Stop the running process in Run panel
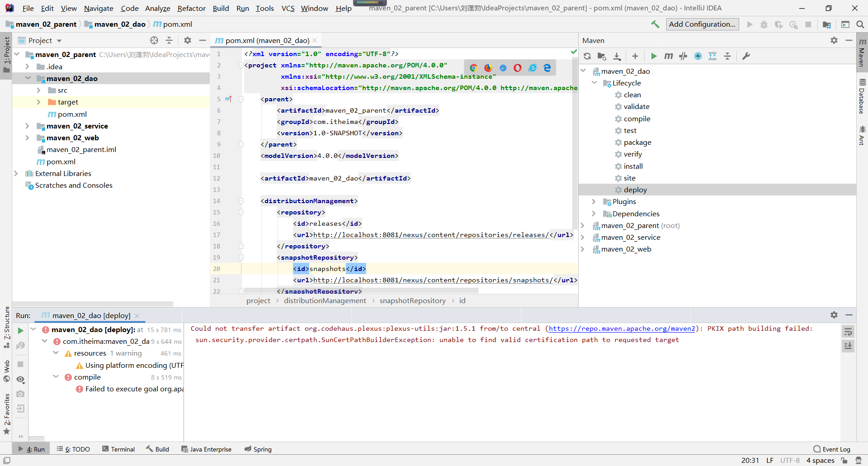868x466 pixels. click(x=20, y=364)
